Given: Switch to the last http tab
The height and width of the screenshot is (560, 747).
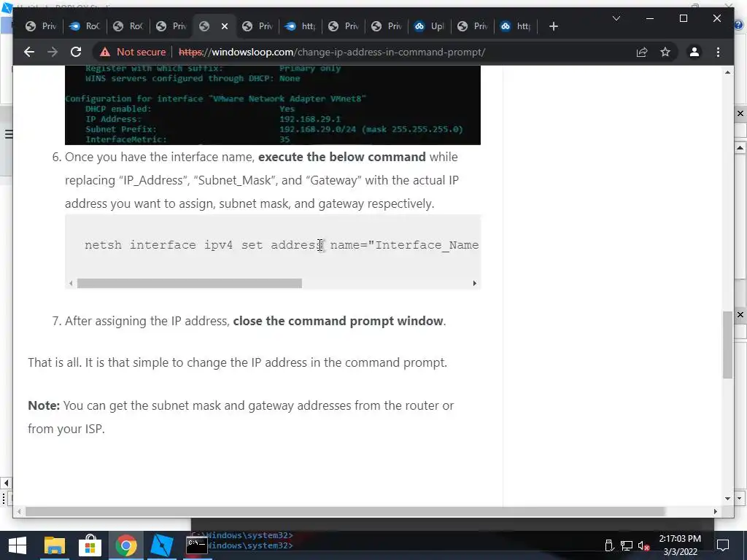Looking at the screenshot, I should click(x=516, y=26).
